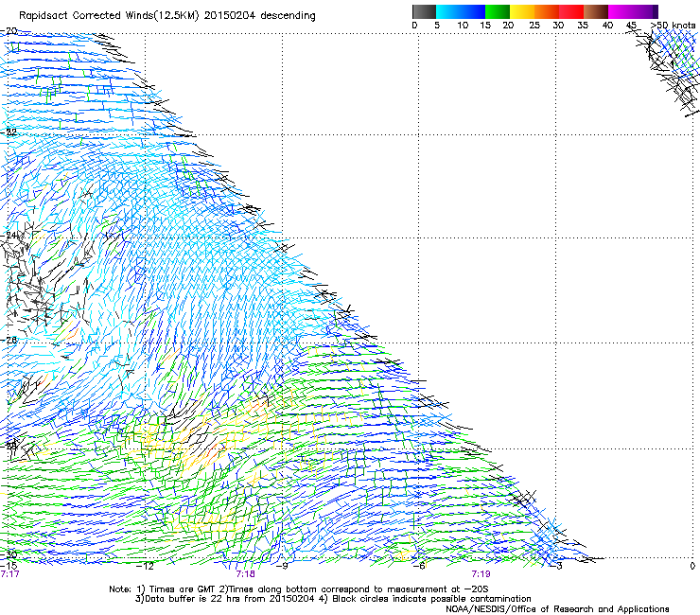Click the '25' label under the color scale
Image resolution: width=700 pixels, height=615 pixels.
tap(534, 26)
